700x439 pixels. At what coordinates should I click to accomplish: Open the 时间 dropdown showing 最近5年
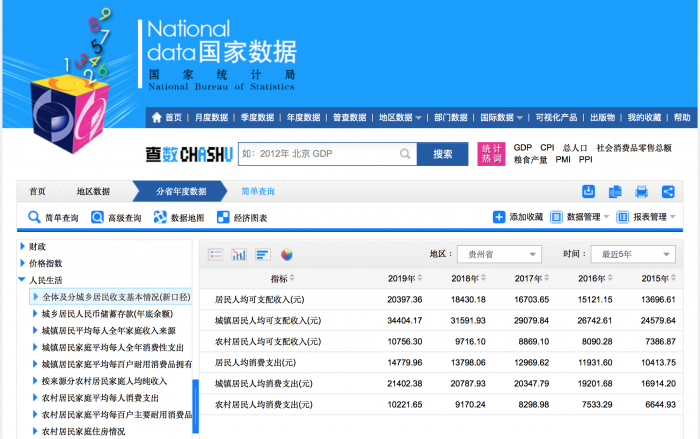[x=632, y=254]
